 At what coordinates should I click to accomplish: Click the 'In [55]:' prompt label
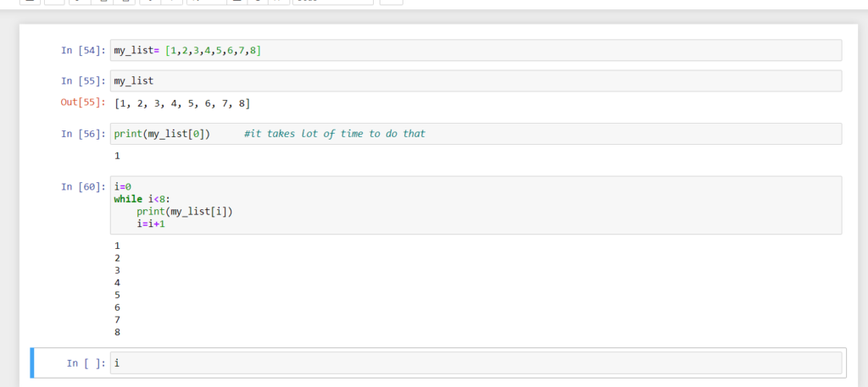[x=83, y=80]
